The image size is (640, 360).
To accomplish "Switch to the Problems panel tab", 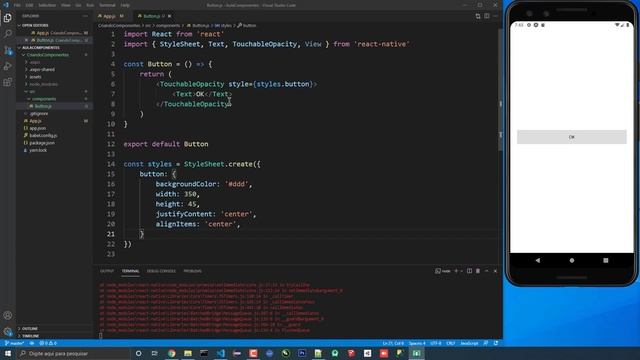I will coord(192,271).
